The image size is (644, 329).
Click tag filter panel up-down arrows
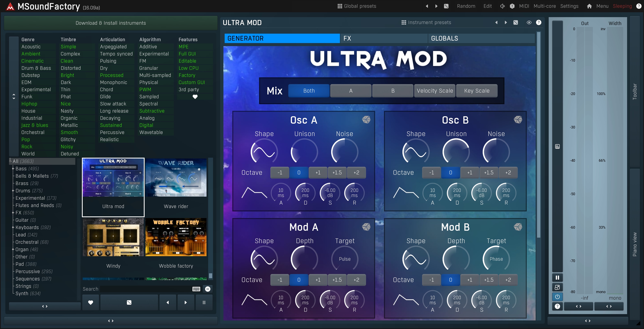click(x=14, y=96)
